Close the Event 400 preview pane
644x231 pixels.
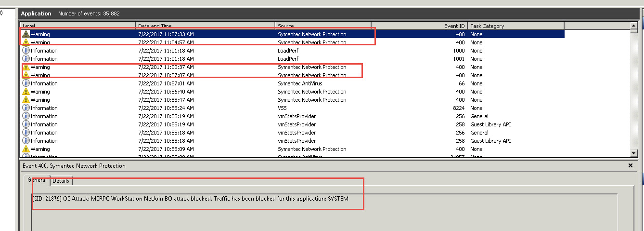pos(631,165)
